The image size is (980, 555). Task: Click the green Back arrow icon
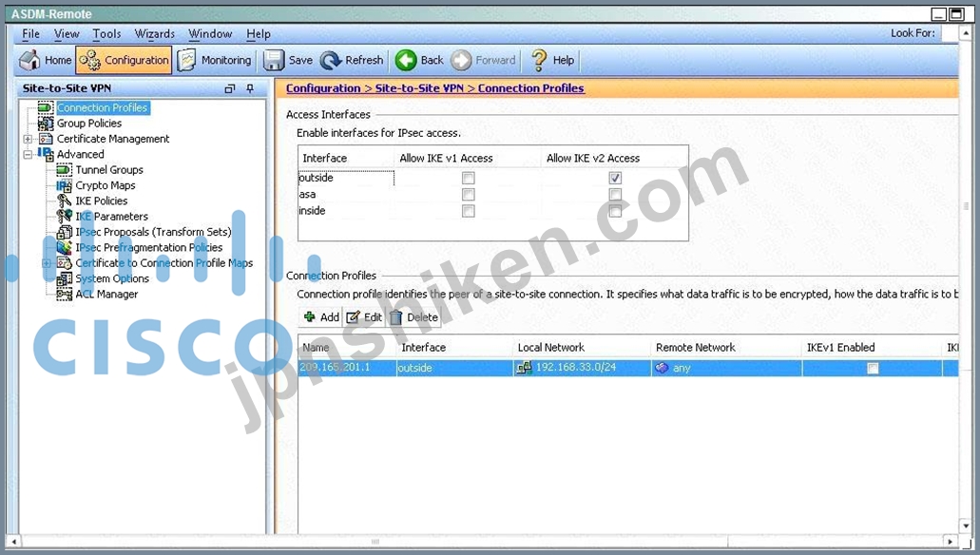click(406, 60)
